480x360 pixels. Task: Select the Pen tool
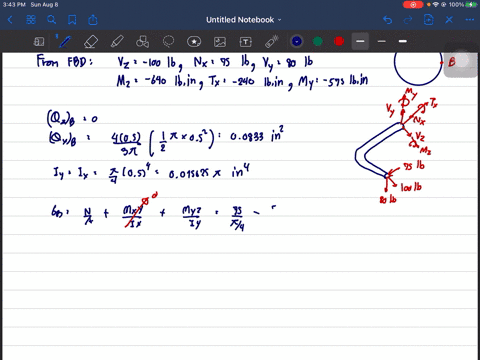64,42
